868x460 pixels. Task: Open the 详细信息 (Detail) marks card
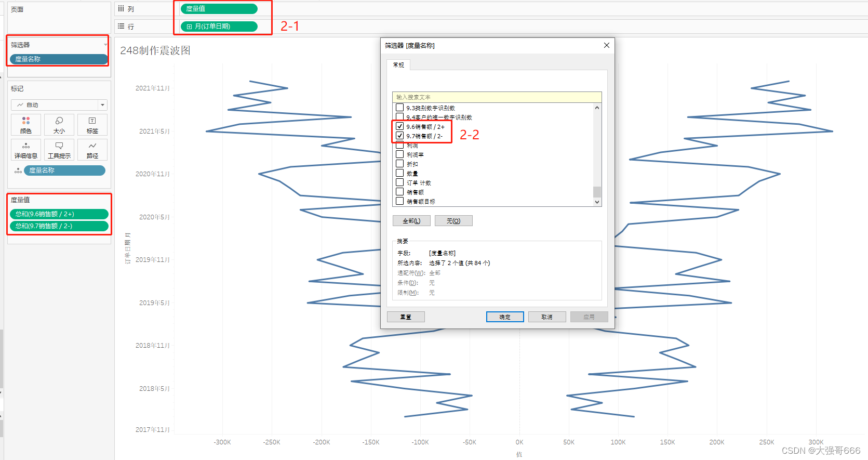[26, 150]
